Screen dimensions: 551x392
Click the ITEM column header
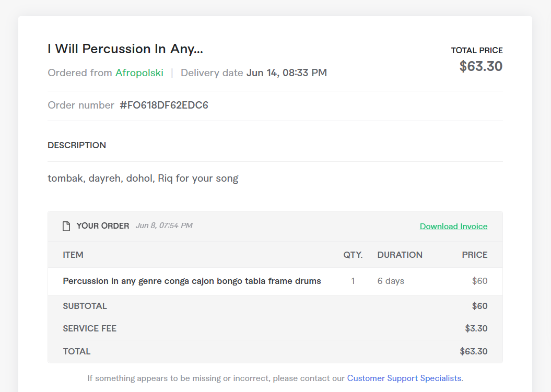point(73,255)
